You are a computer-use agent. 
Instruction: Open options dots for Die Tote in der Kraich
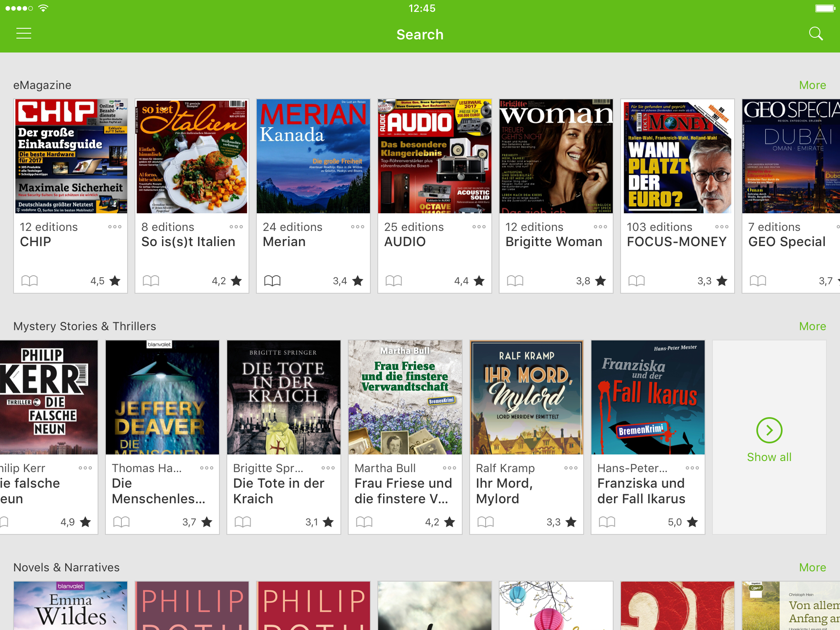[x=328, y=468]
